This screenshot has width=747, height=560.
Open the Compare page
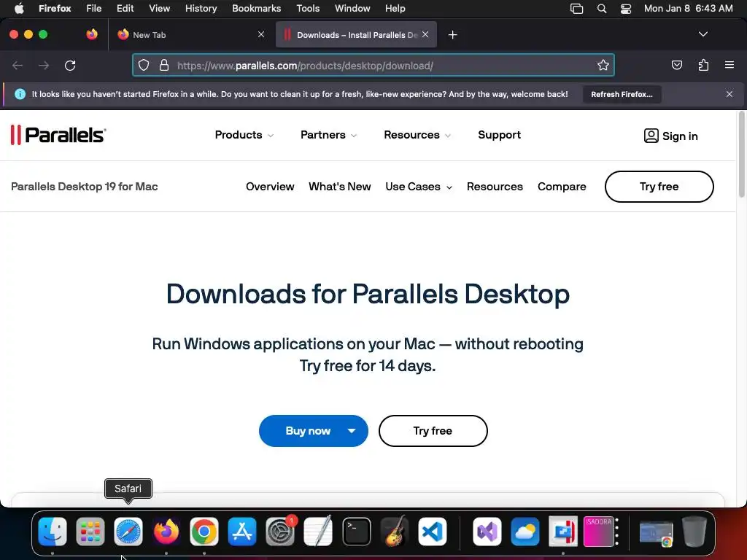pyautogui.click(x=562, y=187)
